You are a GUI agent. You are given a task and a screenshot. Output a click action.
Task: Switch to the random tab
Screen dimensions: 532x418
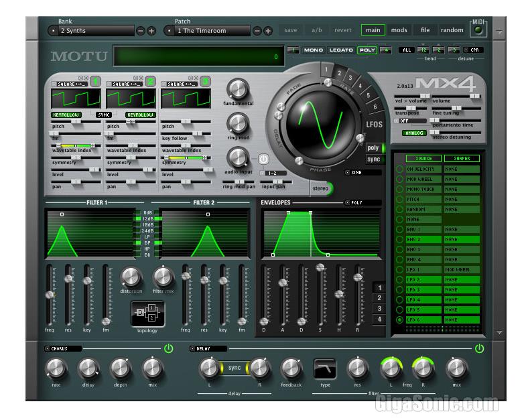click(x=452, y=30)
